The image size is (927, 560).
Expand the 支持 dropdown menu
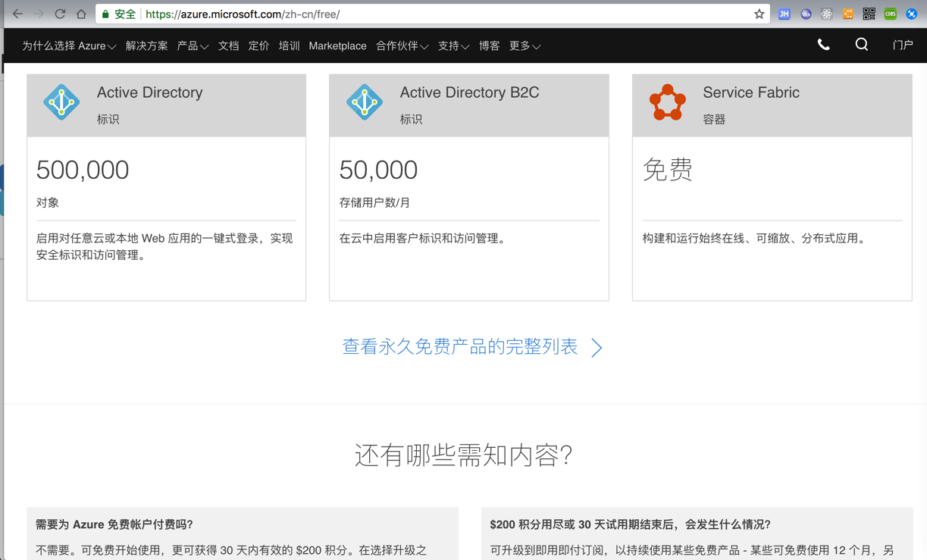click(453, 46)
